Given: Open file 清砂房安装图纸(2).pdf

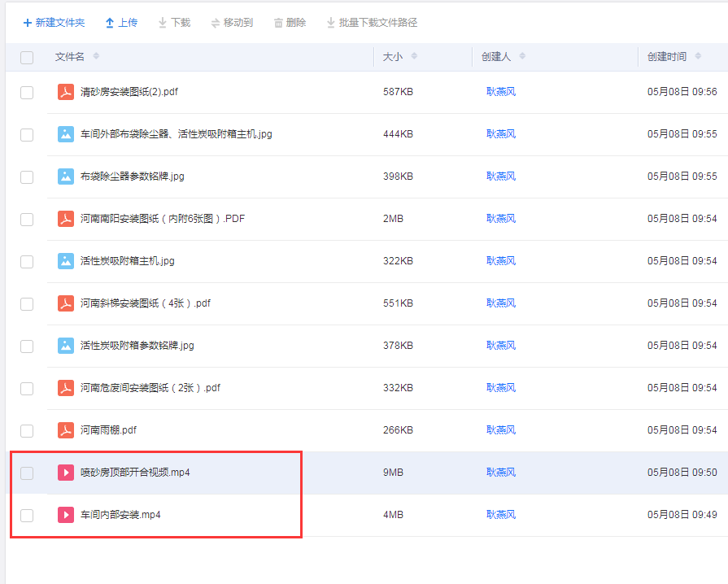Looking at the screenshot, I should (129, 92).
